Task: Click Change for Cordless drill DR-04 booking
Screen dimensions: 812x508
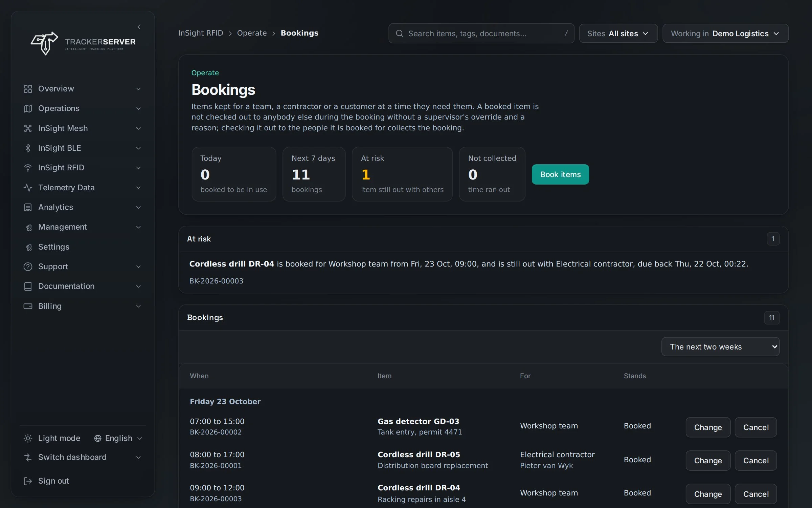Action: click(x=708, y=494)
